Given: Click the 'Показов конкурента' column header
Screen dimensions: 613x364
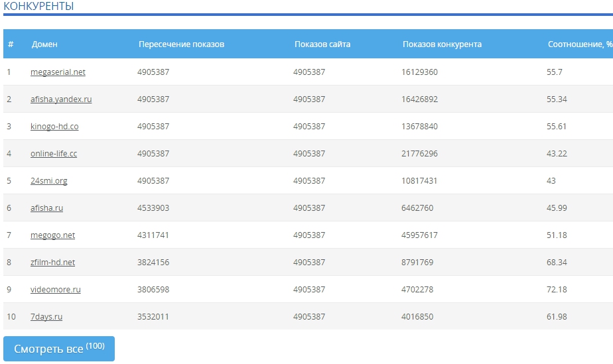Looking at the screenshot, I should tap(442, 44).
